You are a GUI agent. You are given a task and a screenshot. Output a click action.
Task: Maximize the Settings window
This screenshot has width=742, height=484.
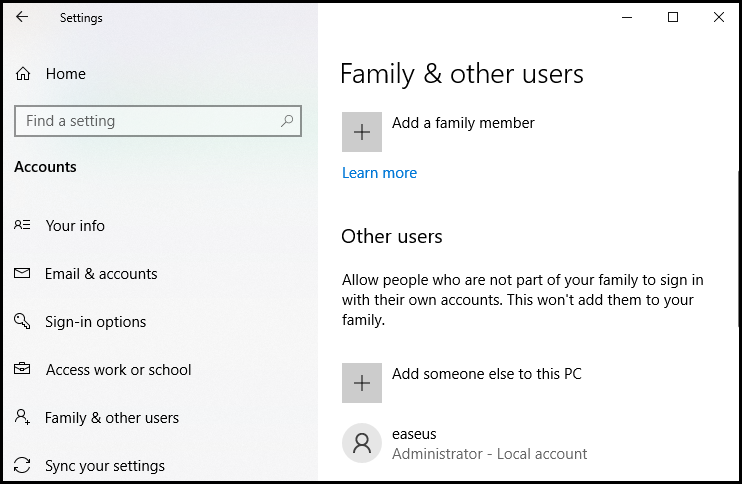click(x=673, y=17)
